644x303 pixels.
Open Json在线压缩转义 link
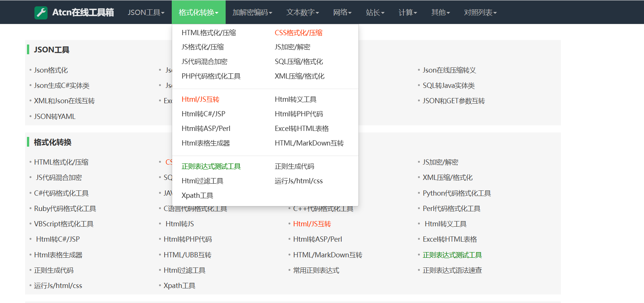tap(449, 70)
